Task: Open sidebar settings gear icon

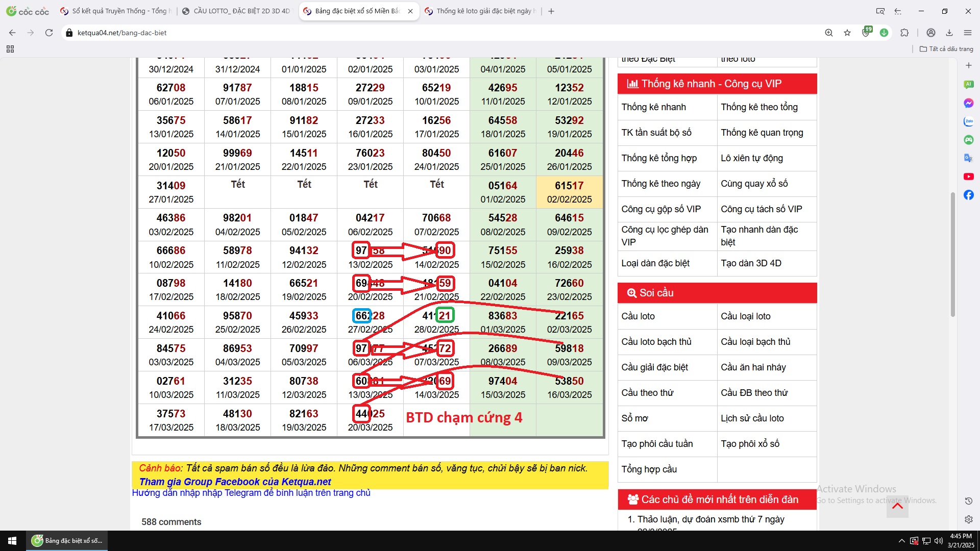Action: [968, 519]
